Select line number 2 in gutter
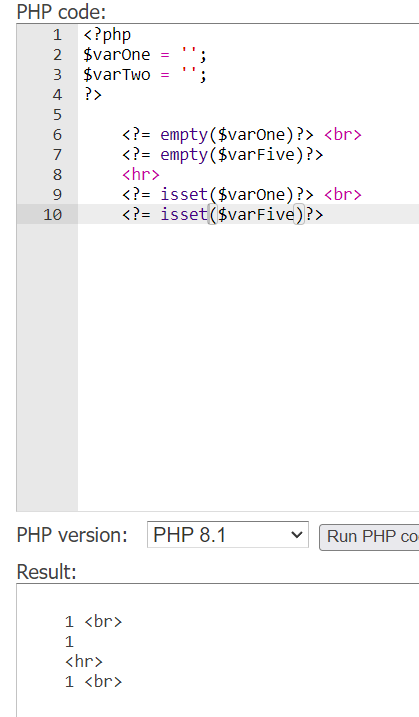 tap(57, 55)
